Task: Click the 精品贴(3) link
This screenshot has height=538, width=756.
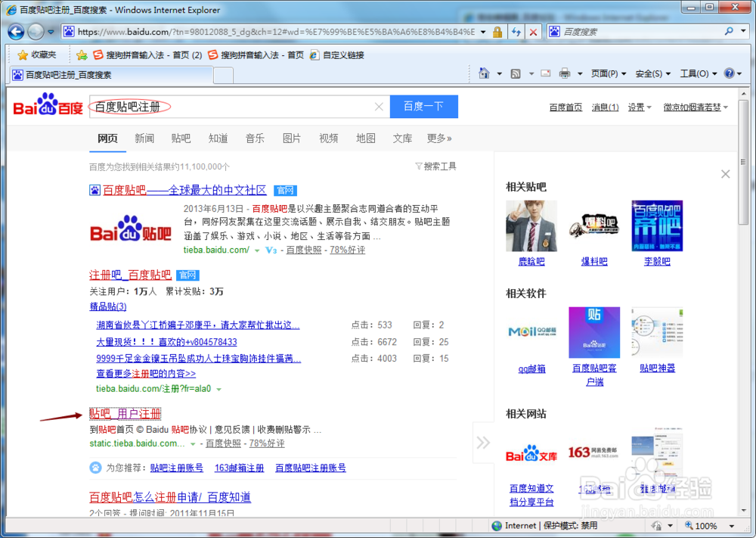Action: click(x=108, y=306)
